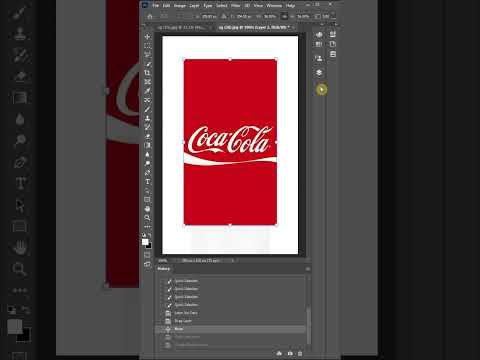Select the Rectangular Marquee tool
This screenshot has height=360, width=480.
tap(147, 46)
